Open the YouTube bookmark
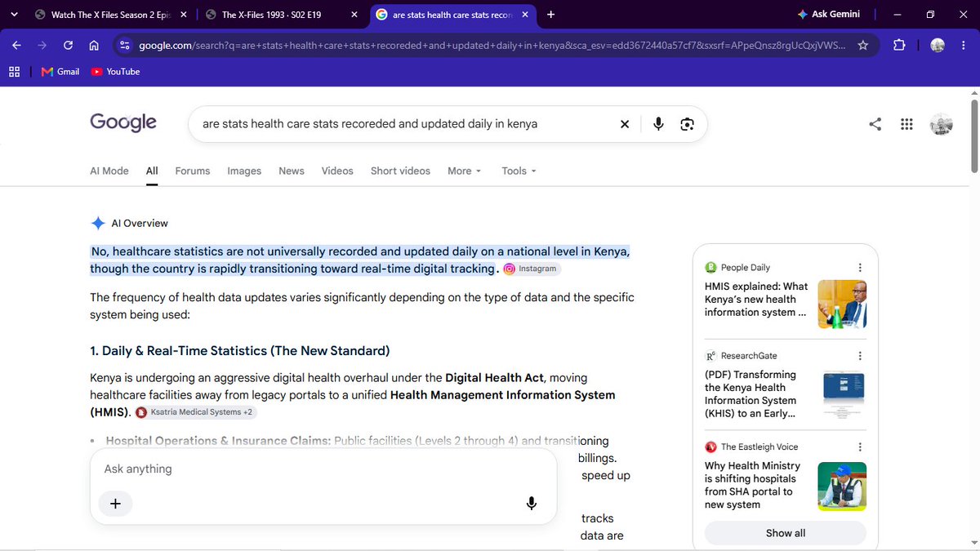 tap(116, 72)
